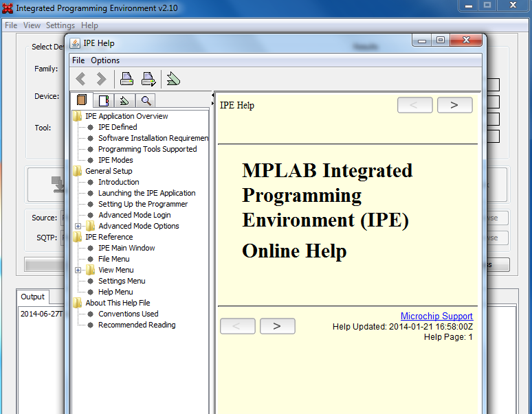532x414 pixels.
Task: Expand the Advanced Mode Options node
Action: click(78, 226)
